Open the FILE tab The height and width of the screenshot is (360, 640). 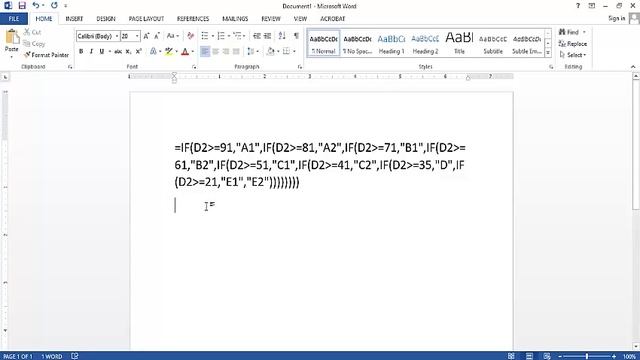pyautogui.click(x=14, y=19)
